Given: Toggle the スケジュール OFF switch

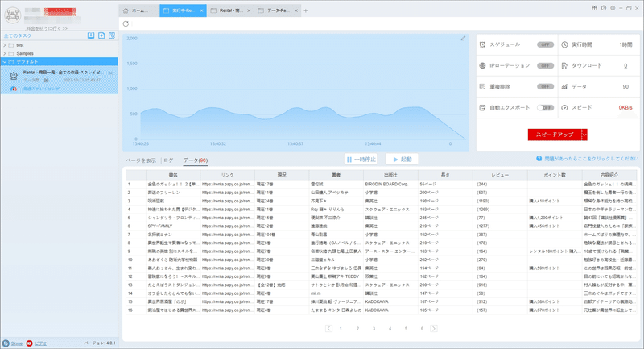Looking at the screenshot, I should click(545, 44).
